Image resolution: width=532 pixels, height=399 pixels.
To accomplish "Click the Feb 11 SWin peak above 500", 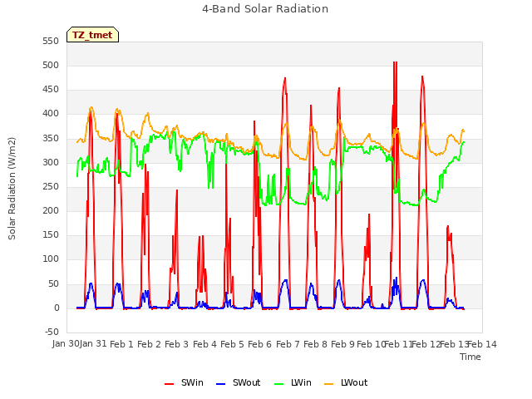I will (395, 62).
